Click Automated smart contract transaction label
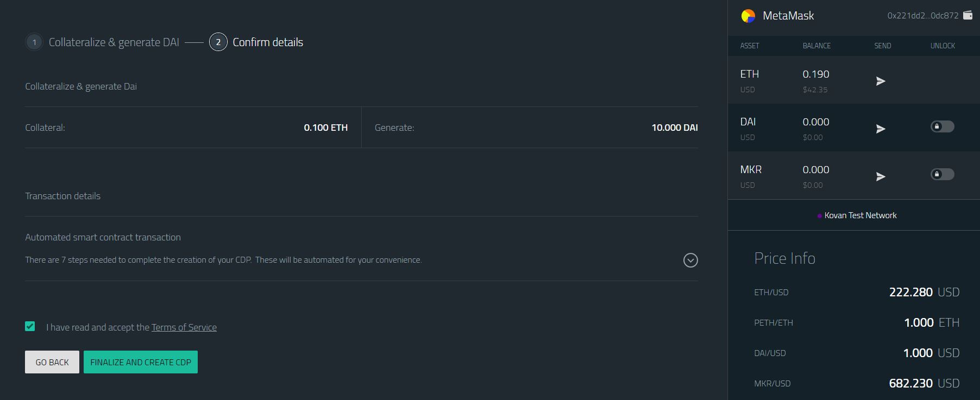 [x=103, y=237]
